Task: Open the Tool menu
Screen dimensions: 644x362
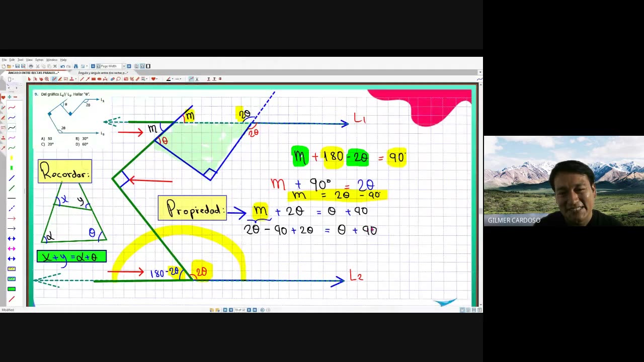Action: [20, 60]
